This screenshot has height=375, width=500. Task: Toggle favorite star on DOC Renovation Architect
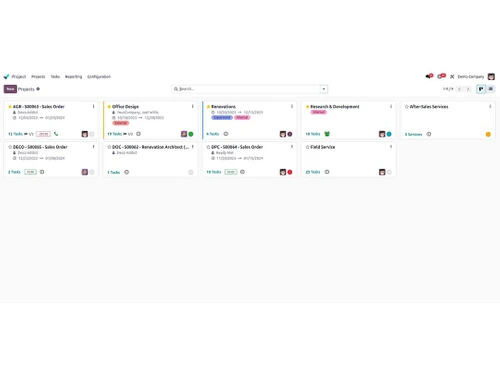point(109,147)
